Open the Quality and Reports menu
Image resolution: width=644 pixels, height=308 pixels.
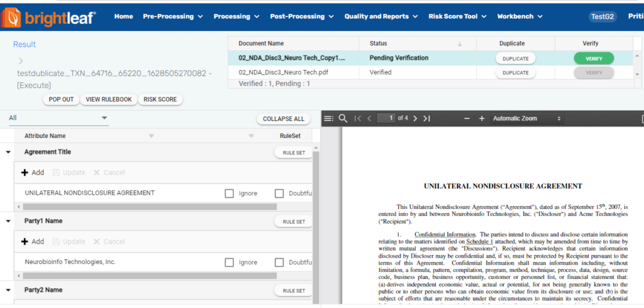coord(381,16)
